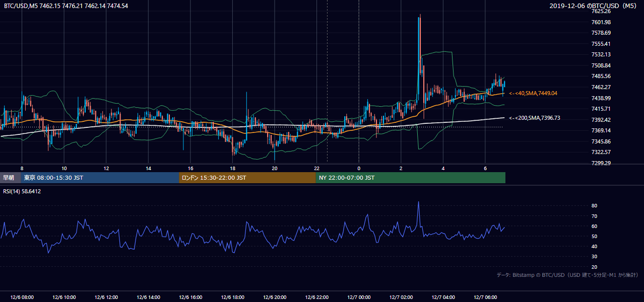Click the RSI(14) 58.6412 indicator label
Screen dimensions: 644x302
(22, 191)
